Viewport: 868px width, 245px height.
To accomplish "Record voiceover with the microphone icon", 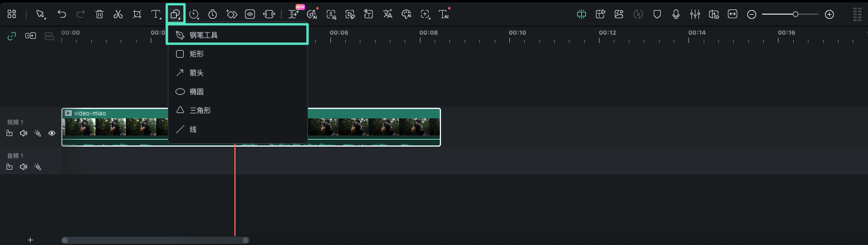I will tap(676, 14).
